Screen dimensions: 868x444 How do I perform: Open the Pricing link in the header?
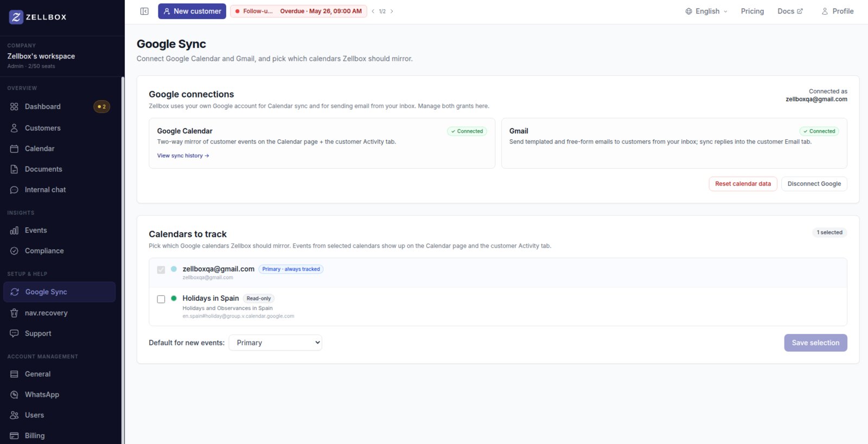(752, 11)
